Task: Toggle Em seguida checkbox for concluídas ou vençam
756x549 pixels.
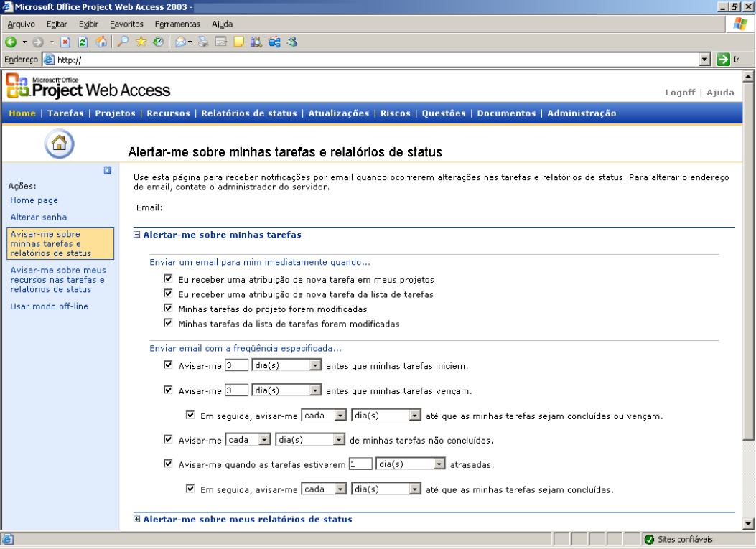Action: point(190,415)
